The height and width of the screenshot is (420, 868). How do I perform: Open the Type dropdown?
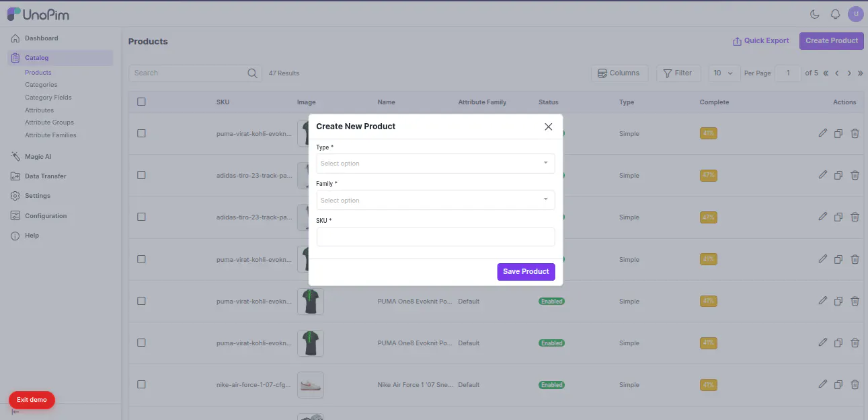pos(436,164)
